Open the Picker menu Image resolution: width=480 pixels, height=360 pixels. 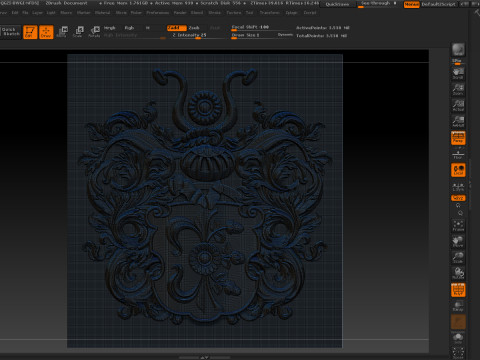click(136, 13)
